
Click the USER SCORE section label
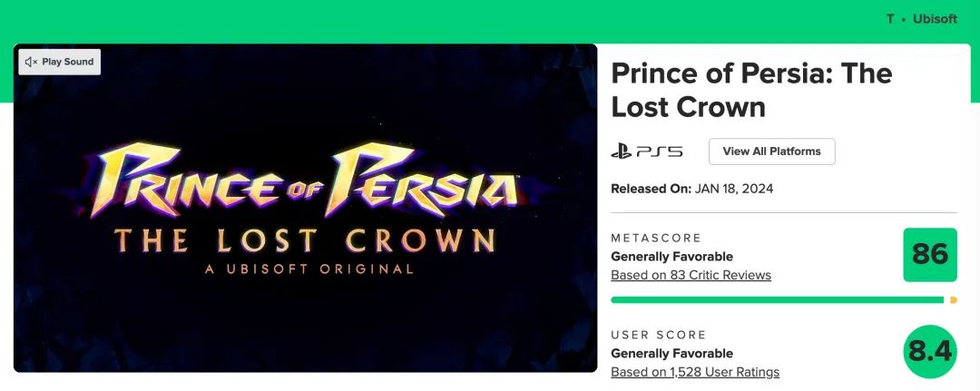click(x=659, y=335)
